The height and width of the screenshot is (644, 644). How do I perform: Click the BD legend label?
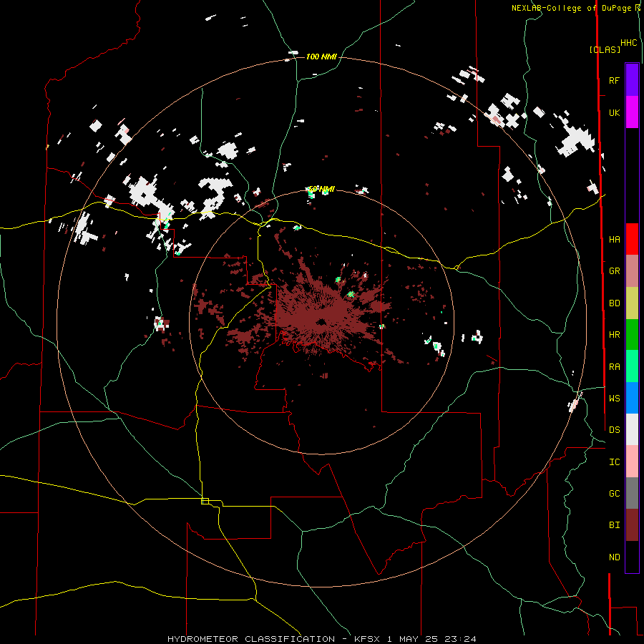tap(614, 303)
